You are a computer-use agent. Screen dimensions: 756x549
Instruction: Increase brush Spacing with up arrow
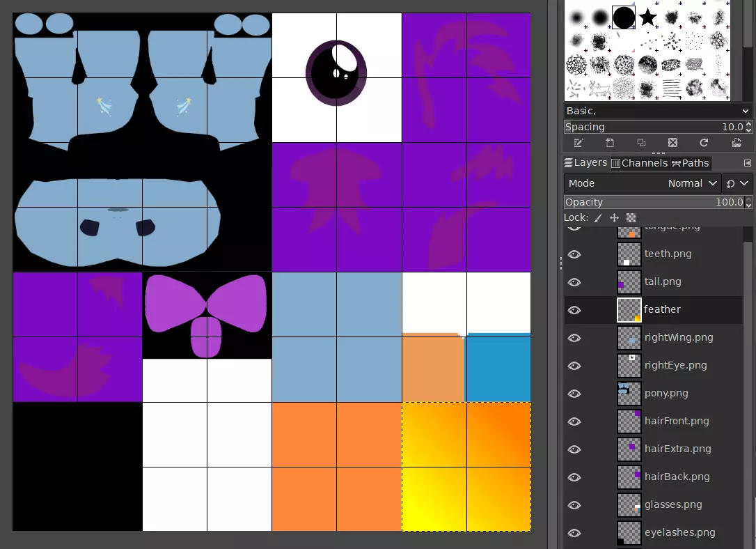click(748, 124)
